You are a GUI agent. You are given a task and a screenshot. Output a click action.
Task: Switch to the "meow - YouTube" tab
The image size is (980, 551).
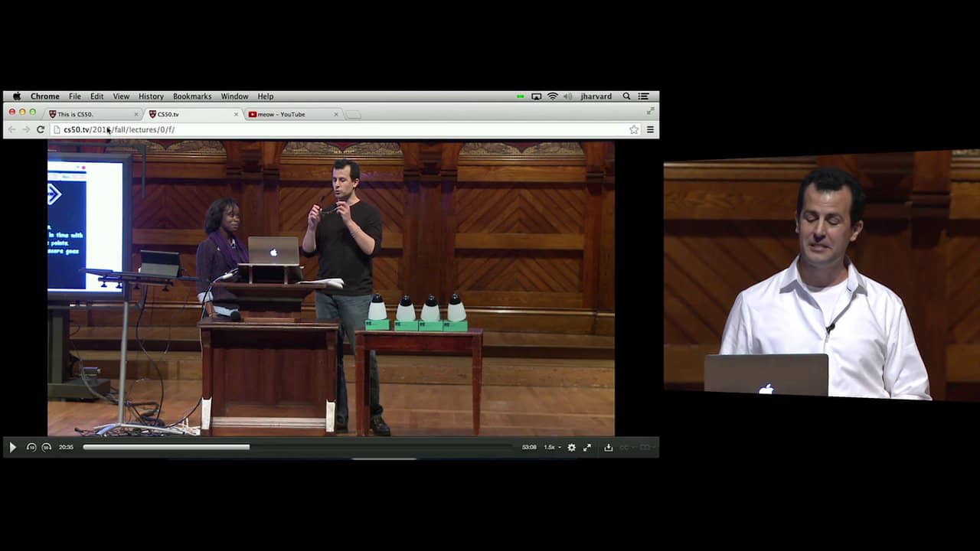[x=292, y=114]
